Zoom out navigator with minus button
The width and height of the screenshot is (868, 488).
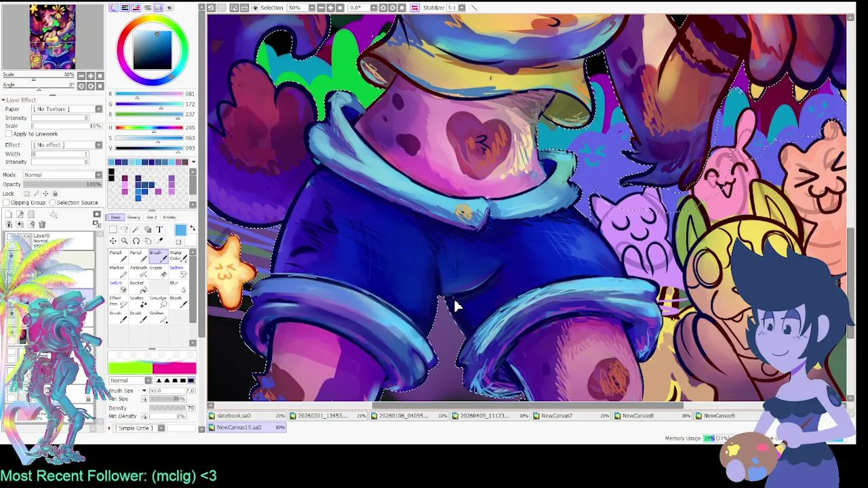[x=81, y=76]
